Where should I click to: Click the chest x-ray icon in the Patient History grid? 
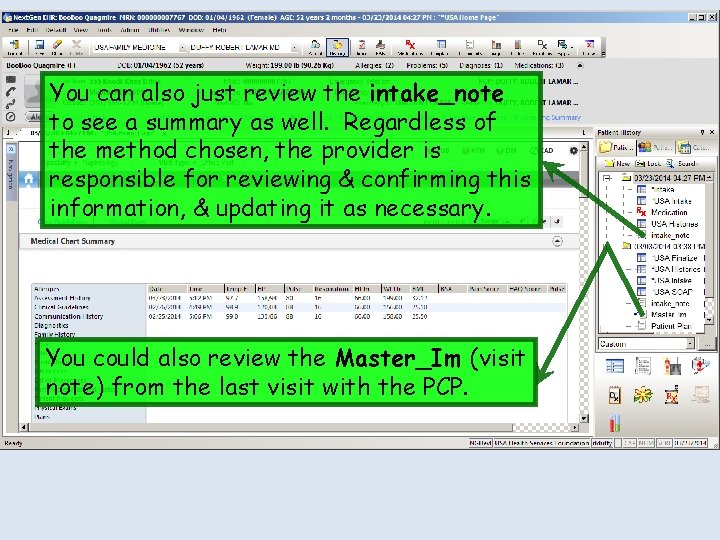[672, 366]
